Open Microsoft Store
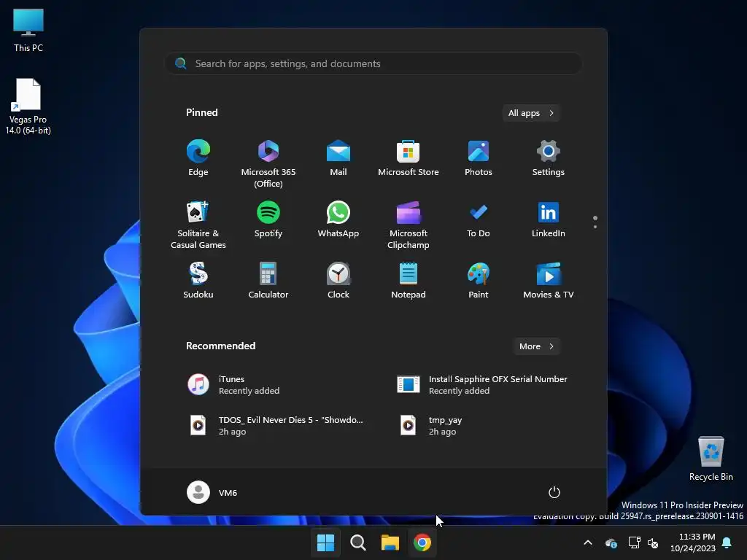 coord(409,158)
